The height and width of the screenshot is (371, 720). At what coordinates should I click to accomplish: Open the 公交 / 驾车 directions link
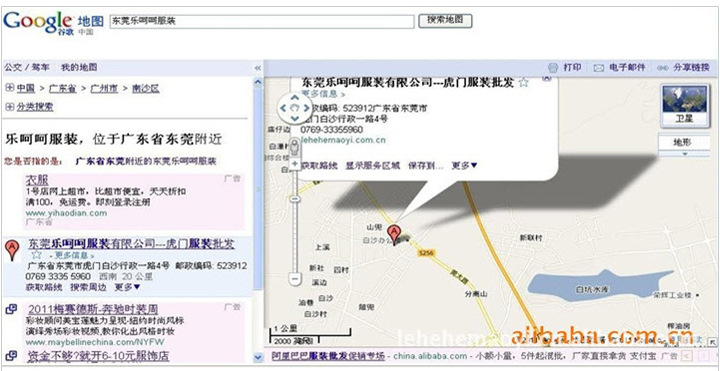[27, 67]
